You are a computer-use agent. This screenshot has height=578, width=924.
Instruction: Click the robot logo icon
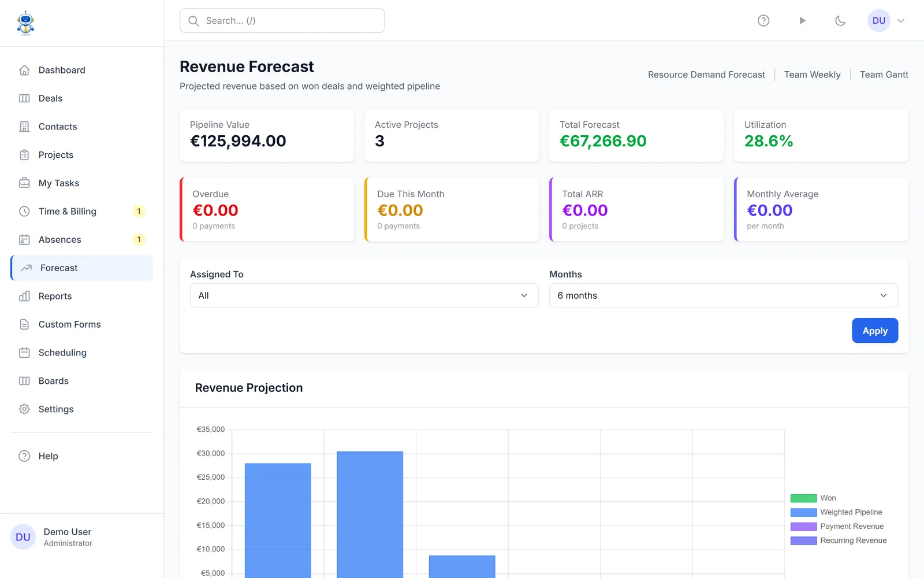25,23
